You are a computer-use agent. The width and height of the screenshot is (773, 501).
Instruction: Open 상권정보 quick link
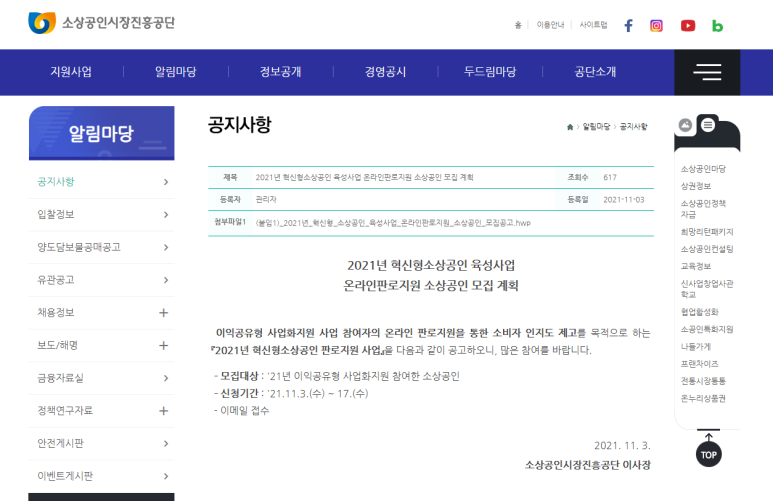[x=696, y=186]
